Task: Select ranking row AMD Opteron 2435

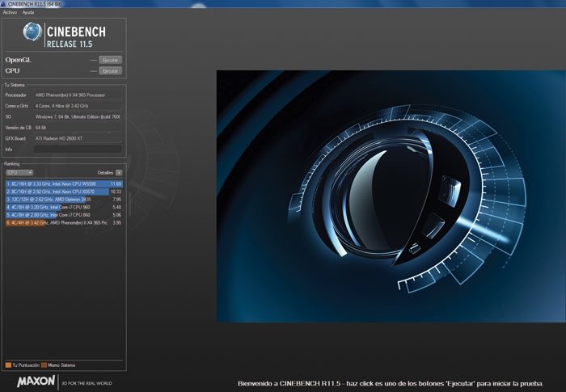Action: pyautogui.click(x=64, y=200)
